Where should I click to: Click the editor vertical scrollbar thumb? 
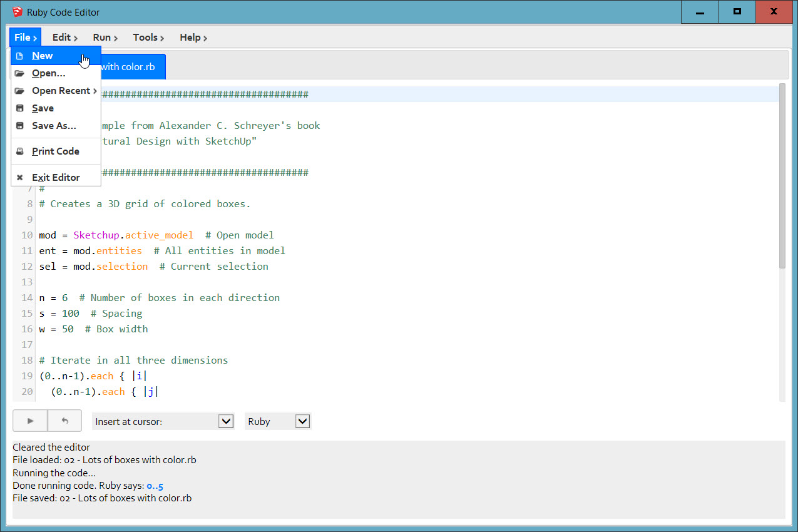pyautogui.click(x=782, y=176)
